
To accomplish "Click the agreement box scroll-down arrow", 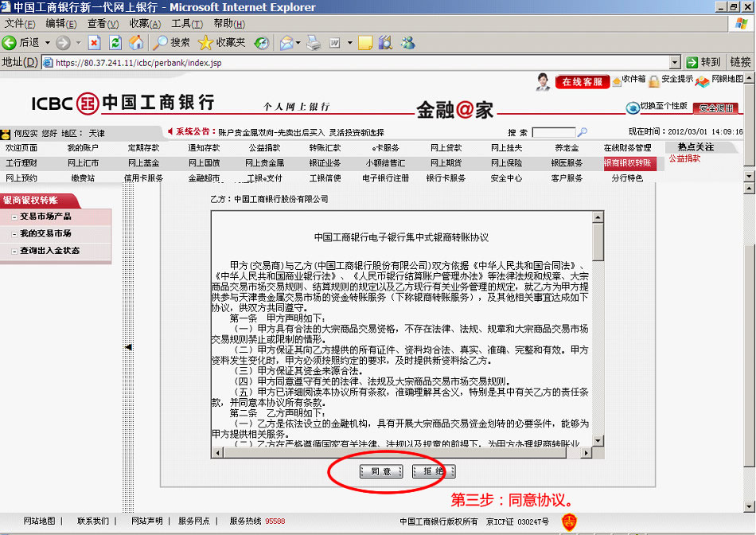I will [598, 440].
